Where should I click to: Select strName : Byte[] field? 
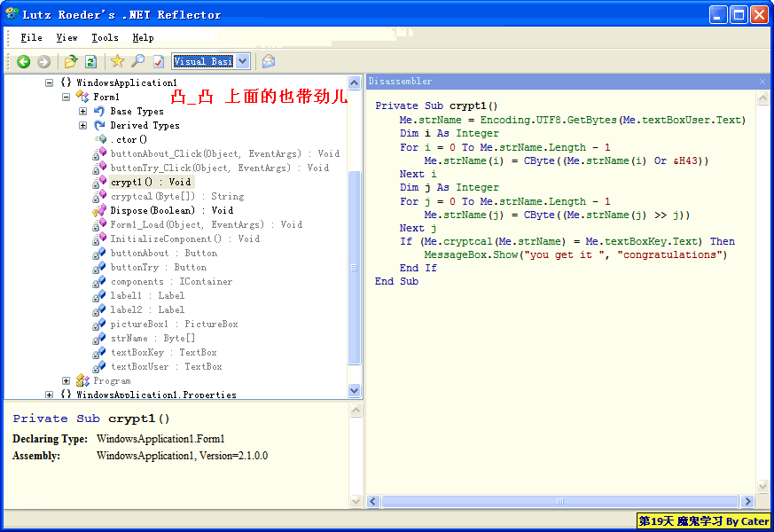[152, 339]
